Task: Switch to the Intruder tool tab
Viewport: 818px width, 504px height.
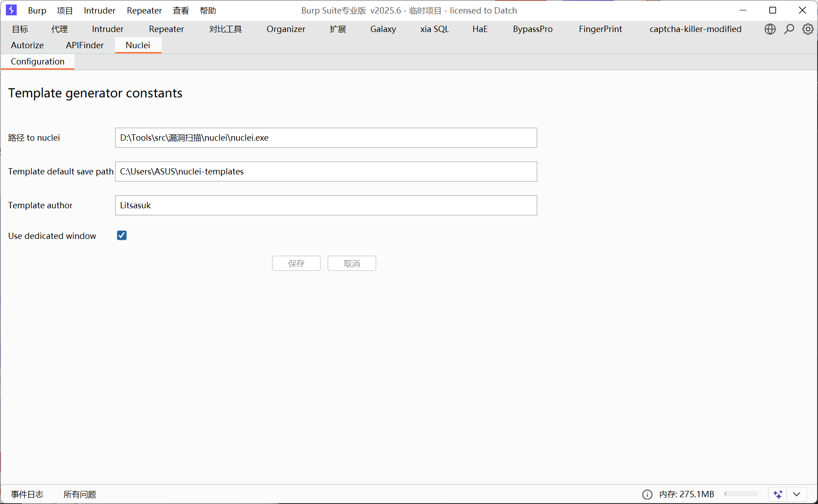Action: point(108,29)
